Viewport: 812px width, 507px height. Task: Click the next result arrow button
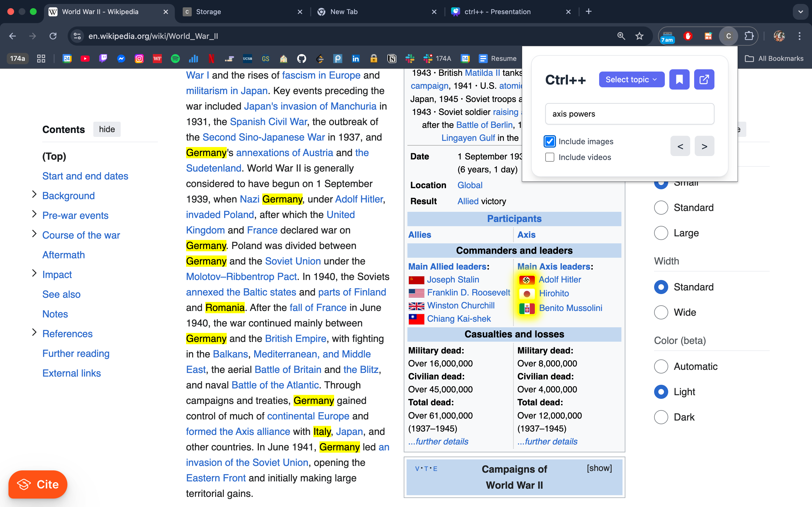[x=704, y=146]
